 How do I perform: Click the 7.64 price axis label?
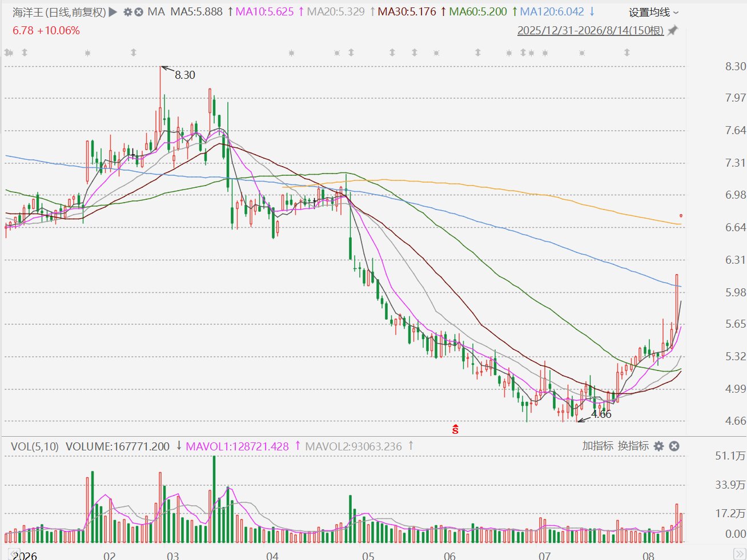736,130
